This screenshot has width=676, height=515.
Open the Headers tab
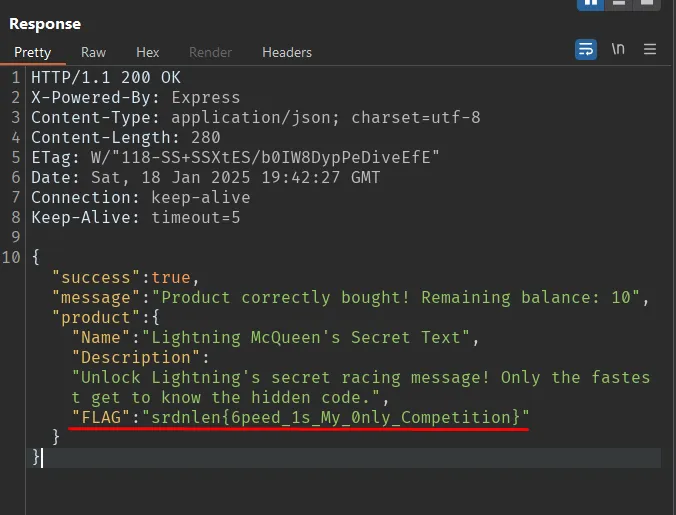click(x=287, y=53)
